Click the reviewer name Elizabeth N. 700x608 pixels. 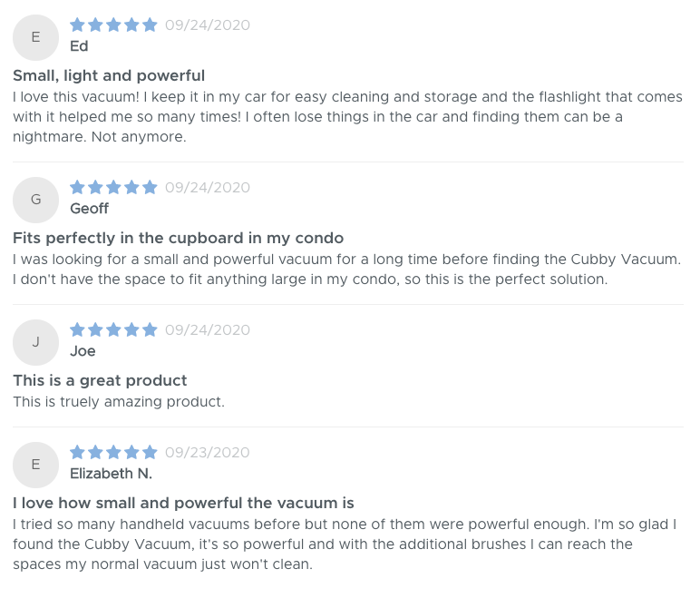(111, 474)
